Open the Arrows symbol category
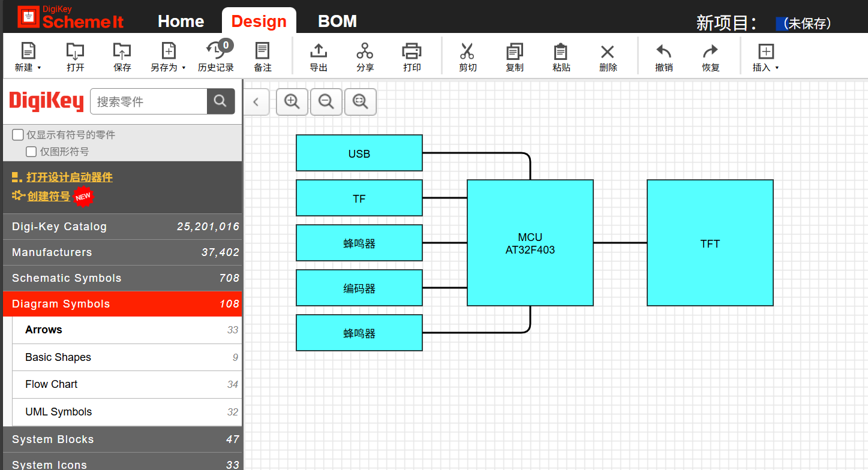This screenshot has height=470, width=868. (x=127, y=330)
